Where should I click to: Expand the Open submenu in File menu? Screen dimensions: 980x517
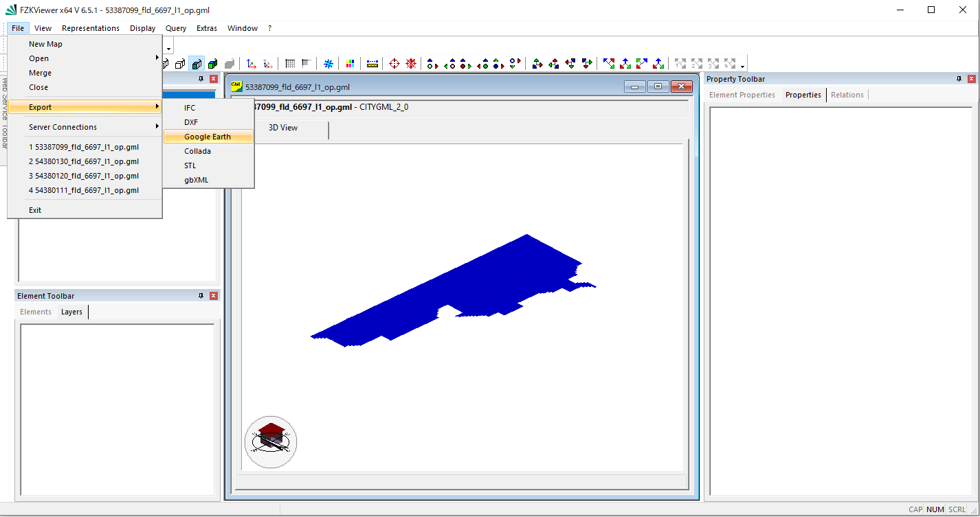[39, 58]
